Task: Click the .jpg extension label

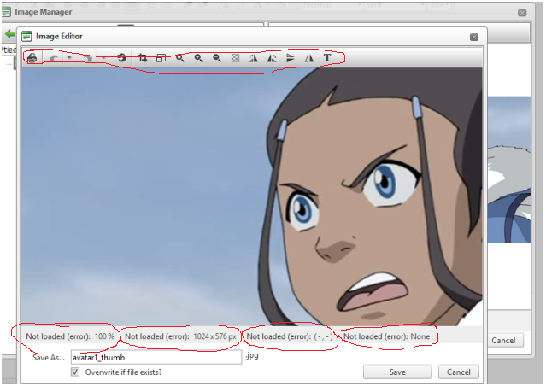Action: pos(252,356)
